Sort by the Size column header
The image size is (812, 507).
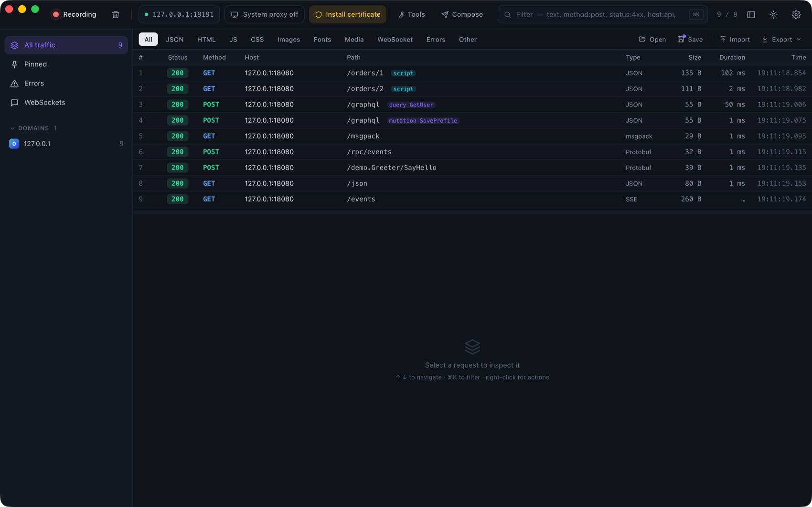(694, 57)
